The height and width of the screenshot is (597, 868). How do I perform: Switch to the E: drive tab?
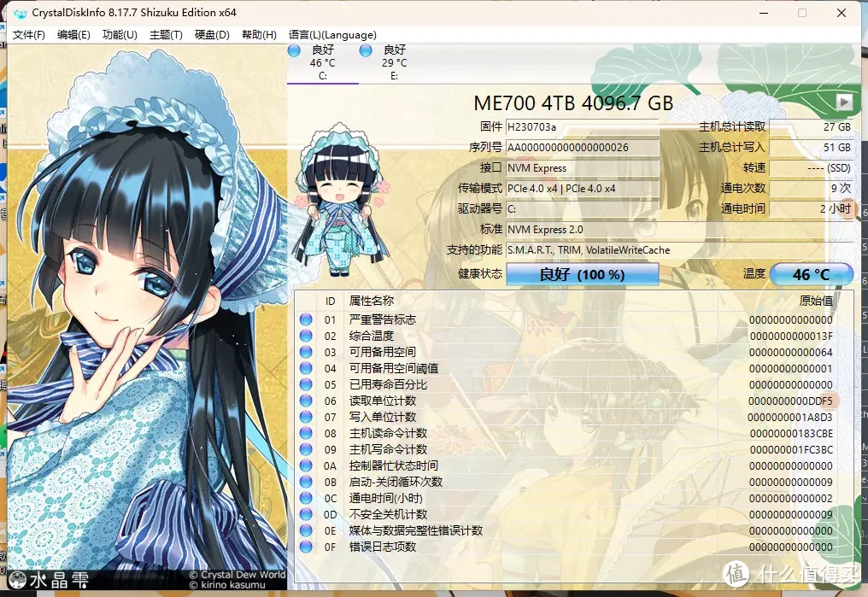[x=394, y=63]
